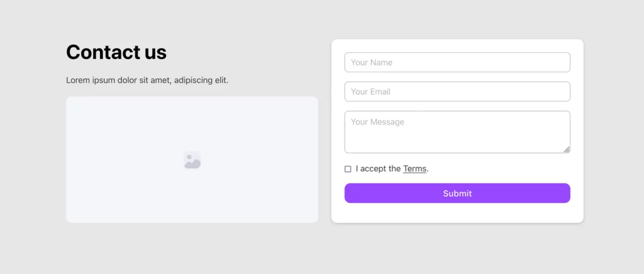This screenshot has height=274, width=644.
Task: Click into the Your Email field
Action: (457, 91)
